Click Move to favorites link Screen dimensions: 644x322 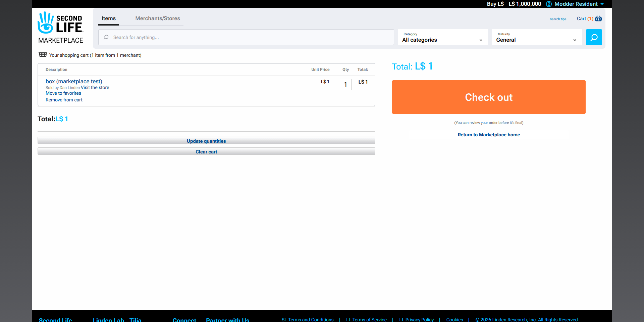point(63,93)
